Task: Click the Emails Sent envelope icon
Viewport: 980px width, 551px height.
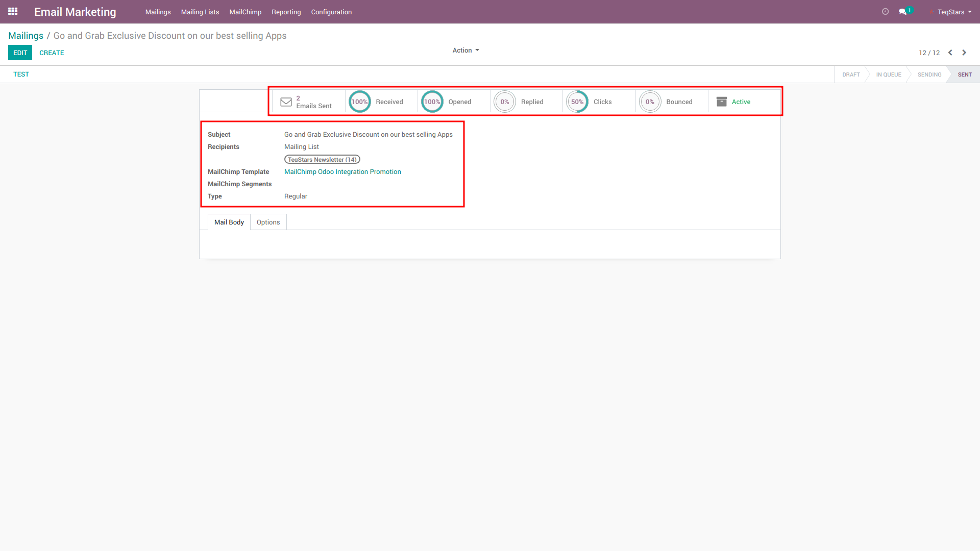Action: (286, 102)
